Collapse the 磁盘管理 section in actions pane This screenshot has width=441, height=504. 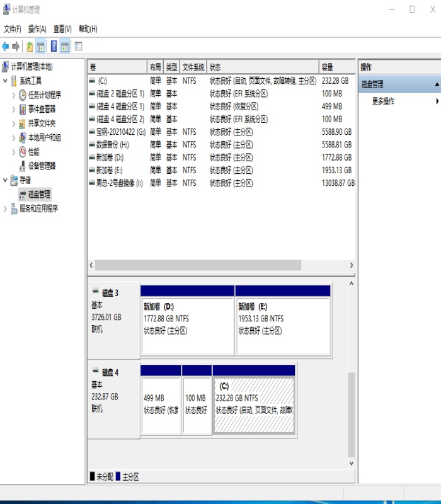click(437, 84)
